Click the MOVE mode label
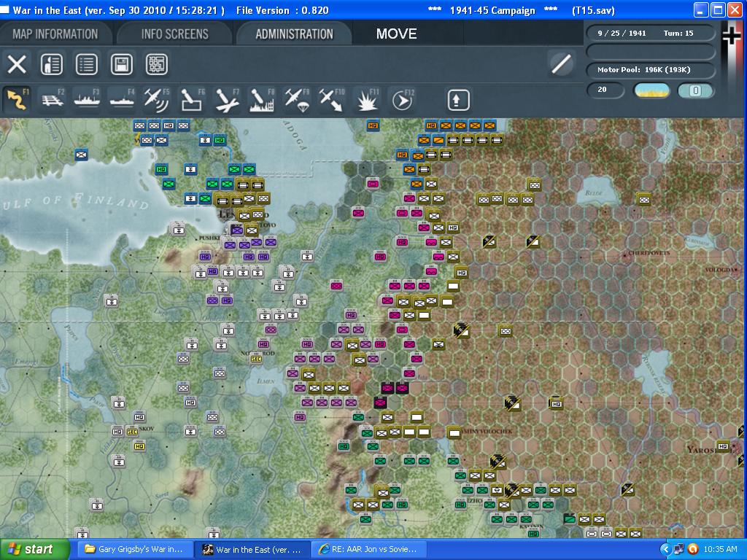The height and width of the screenshot is (560, 747). 396,34
